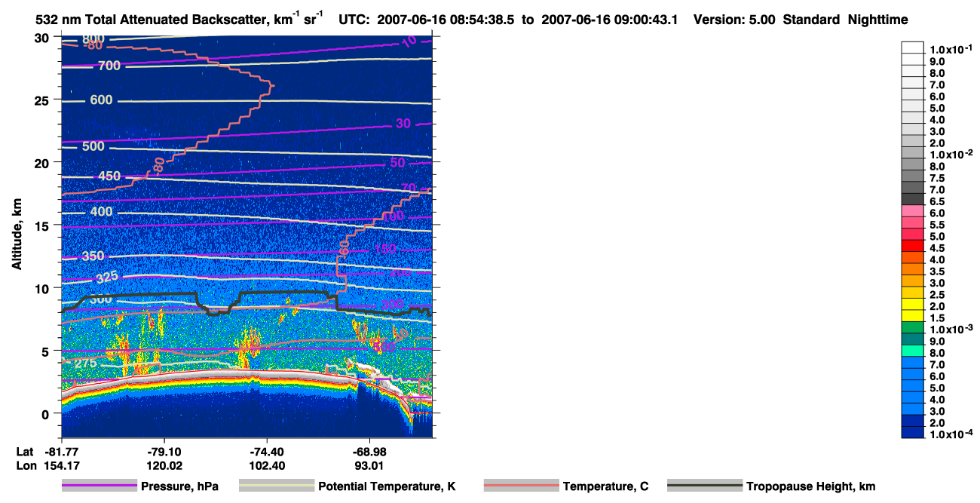Select the dark gray swatch above 6.5

click(913, 198)
